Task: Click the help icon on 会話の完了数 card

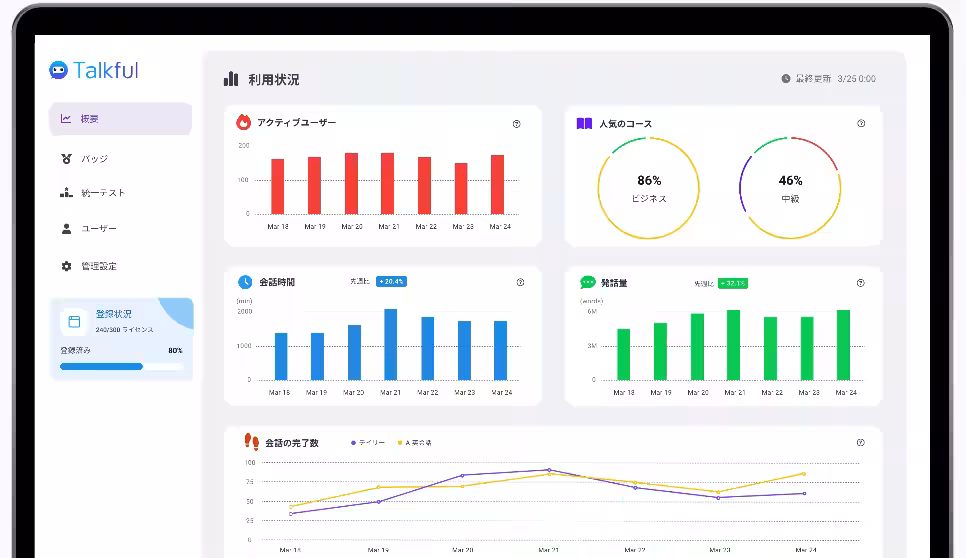Action: coord(861,442)
